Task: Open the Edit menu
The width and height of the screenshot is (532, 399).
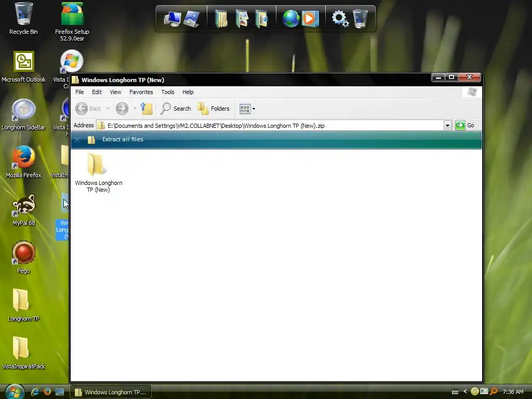Action: point(97,92)
